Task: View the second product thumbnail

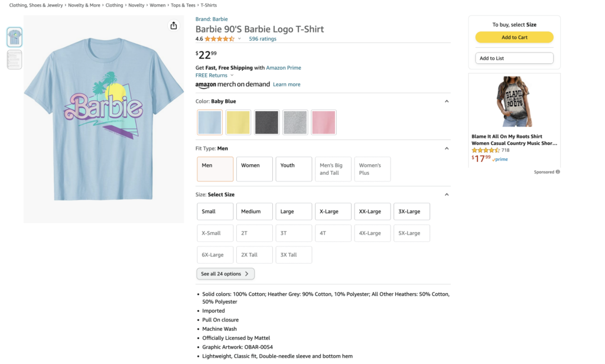Action: 14,60
